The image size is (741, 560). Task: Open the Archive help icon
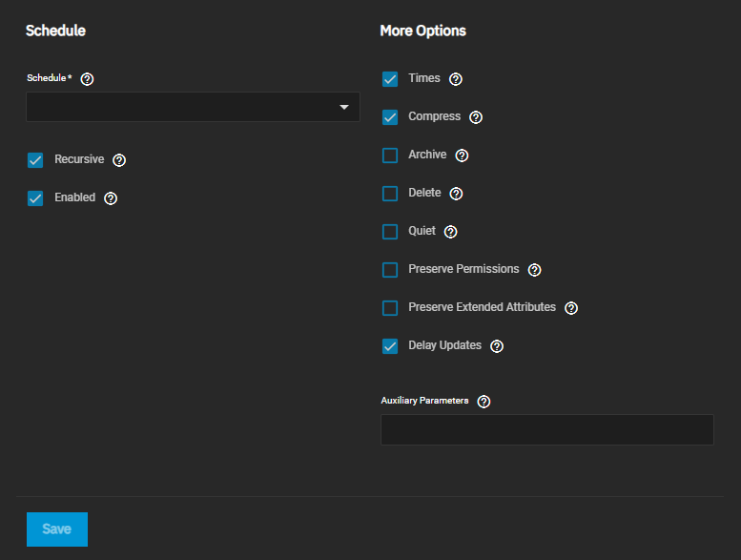click(462, 156)
